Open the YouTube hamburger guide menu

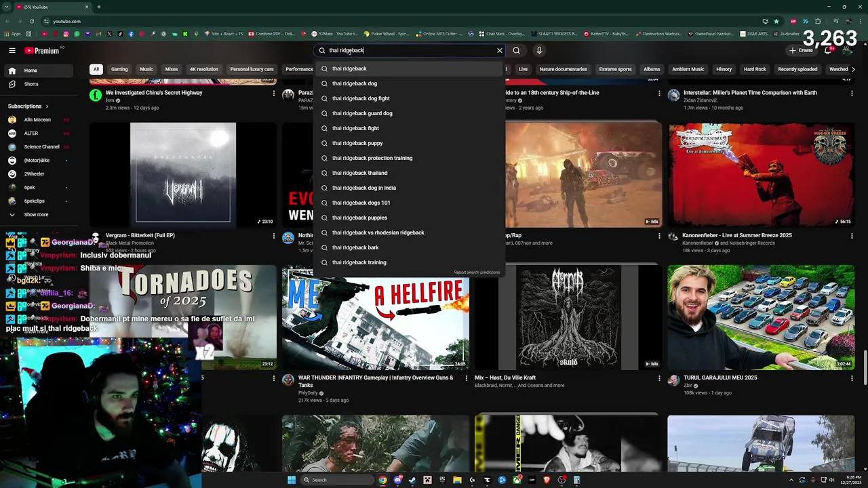coord(12,50)
